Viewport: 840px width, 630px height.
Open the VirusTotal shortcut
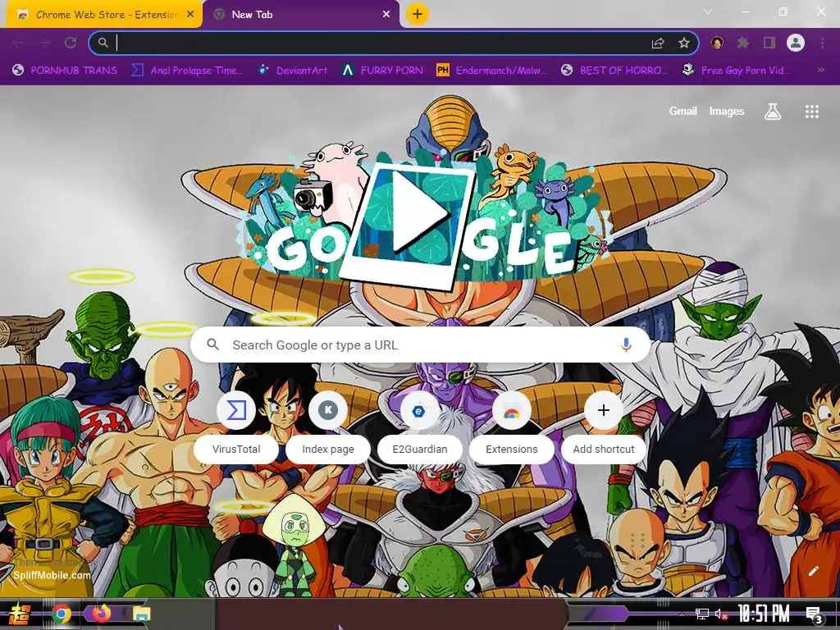(236, 428)
